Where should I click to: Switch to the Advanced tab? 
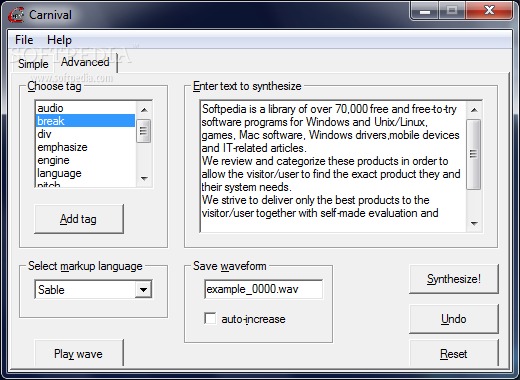85,62
